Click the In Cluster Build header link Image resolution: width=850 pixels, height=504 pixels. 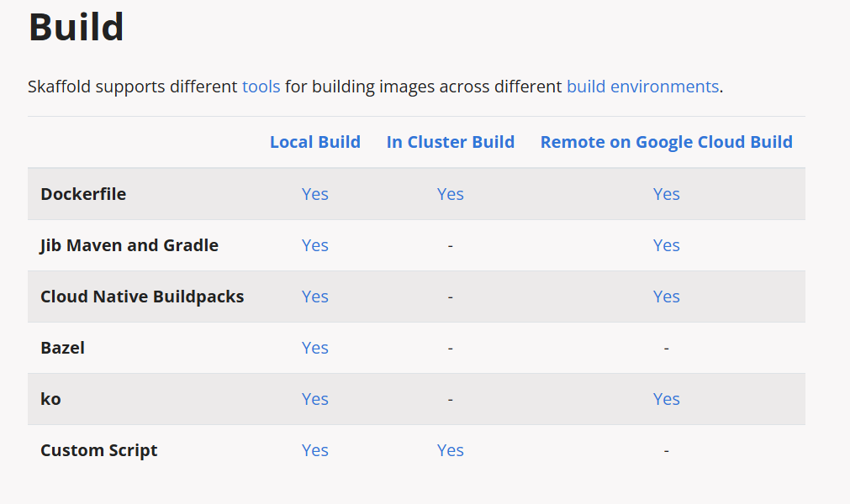pos(451,142)
